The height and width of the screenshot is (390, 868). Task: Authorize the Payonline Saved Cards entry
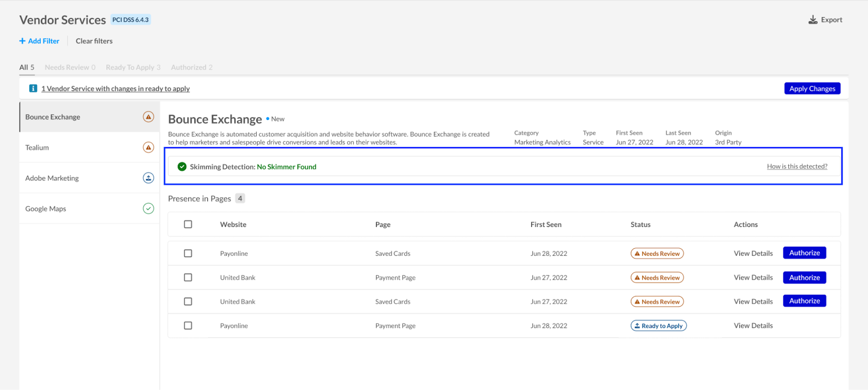click(805, 253)
